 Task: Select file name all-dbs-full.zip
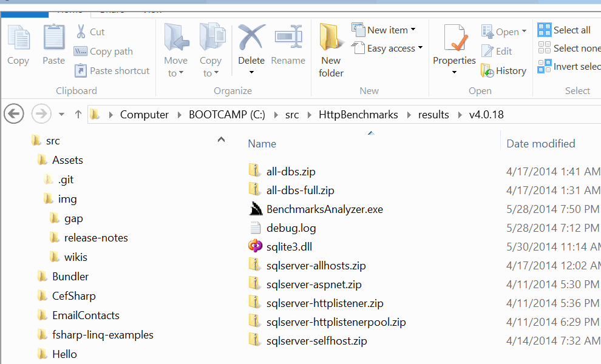click(x=300, y=190)
